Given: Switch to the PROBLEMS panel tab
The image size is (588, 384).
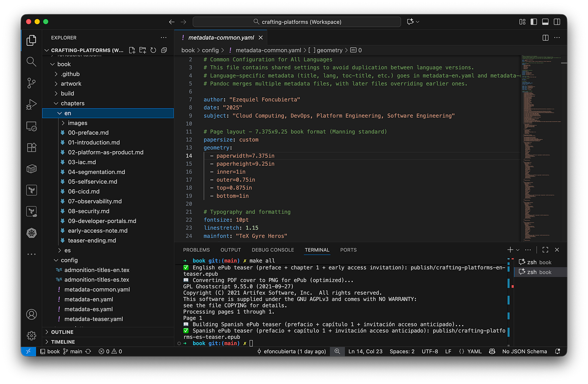Looking at the screenshot, I should point(196,250).
